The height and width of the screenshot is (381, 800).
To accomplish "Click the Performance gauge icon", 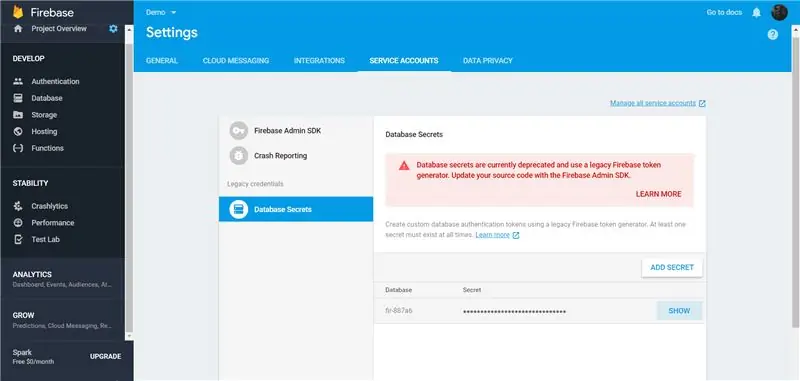I will click(x=18, y=222).
